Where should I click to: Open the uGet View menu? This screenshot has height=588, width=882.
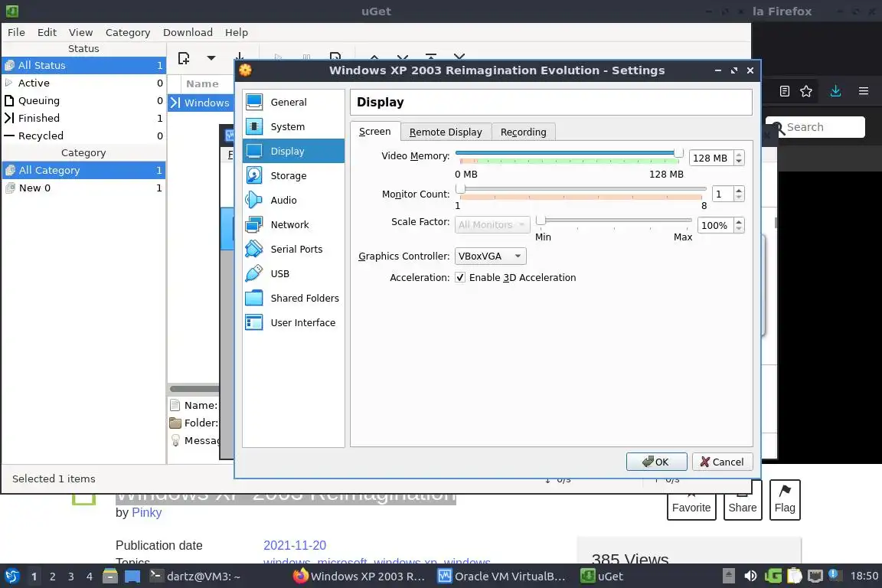click(x=80, y=32)
